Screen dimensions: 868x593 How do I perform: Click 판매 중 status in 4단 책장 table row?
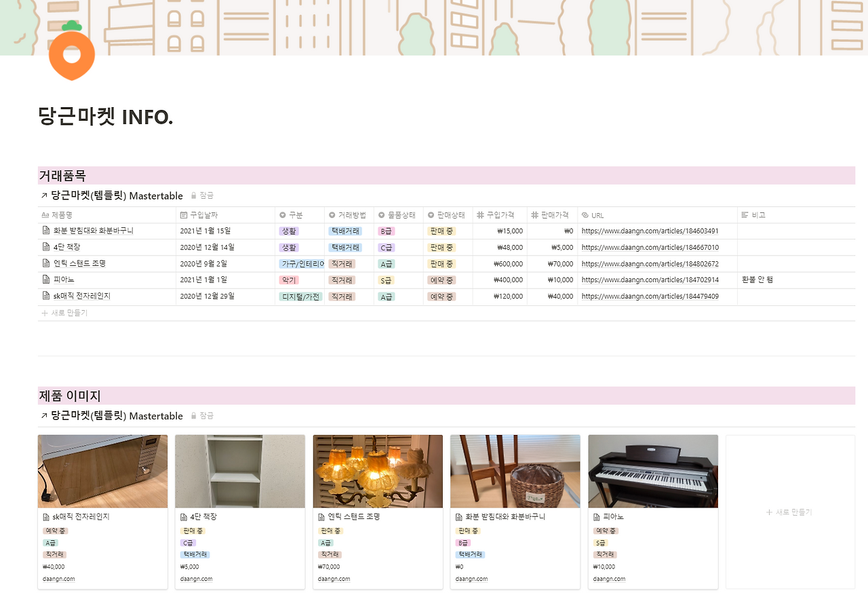point(441,248)
